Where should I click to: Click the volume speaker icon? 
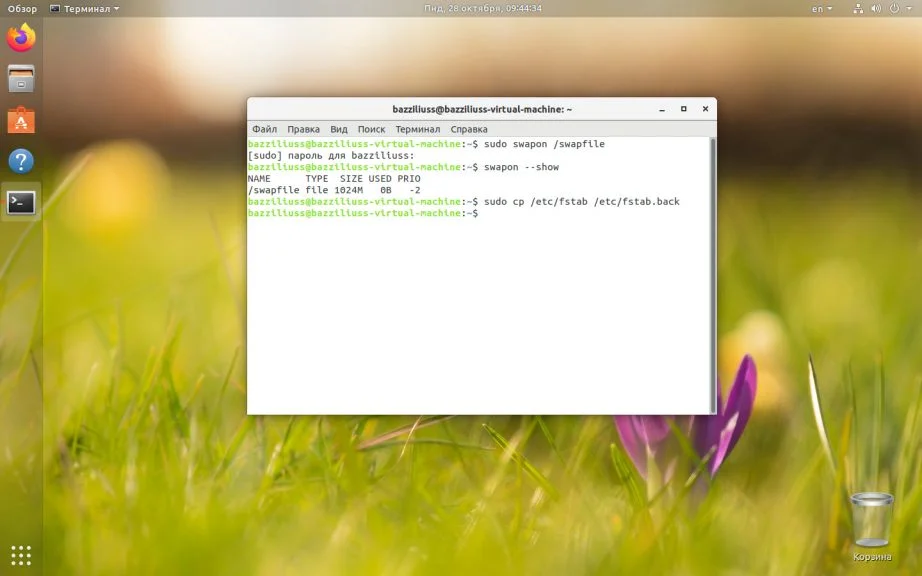(877, 8)
